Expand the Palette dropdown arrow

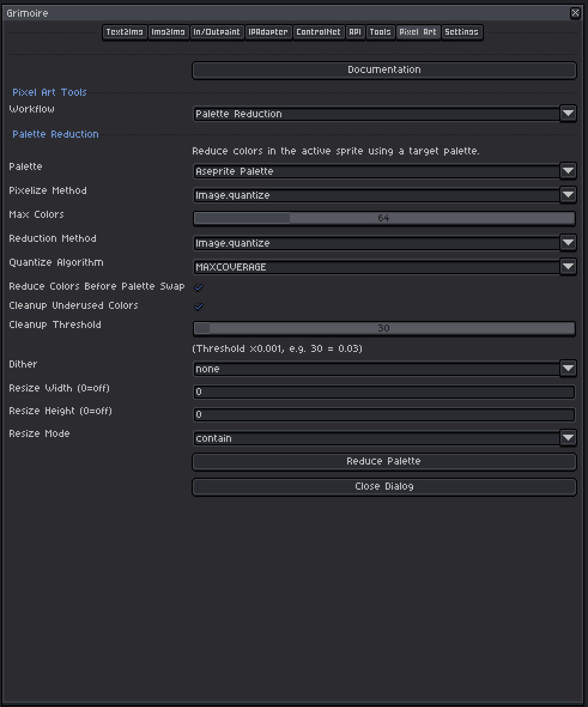tap(568, 171)
